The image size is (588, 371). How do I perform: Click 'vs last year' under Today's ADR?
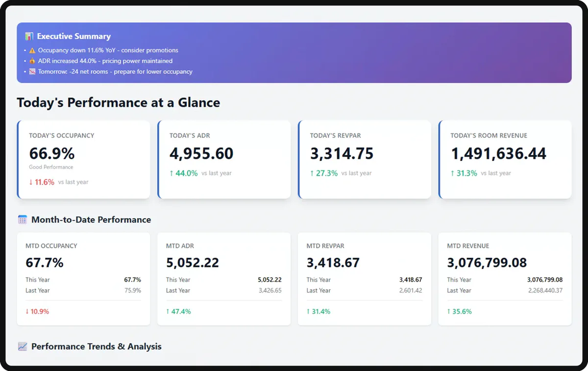click(x=217, y=173)
